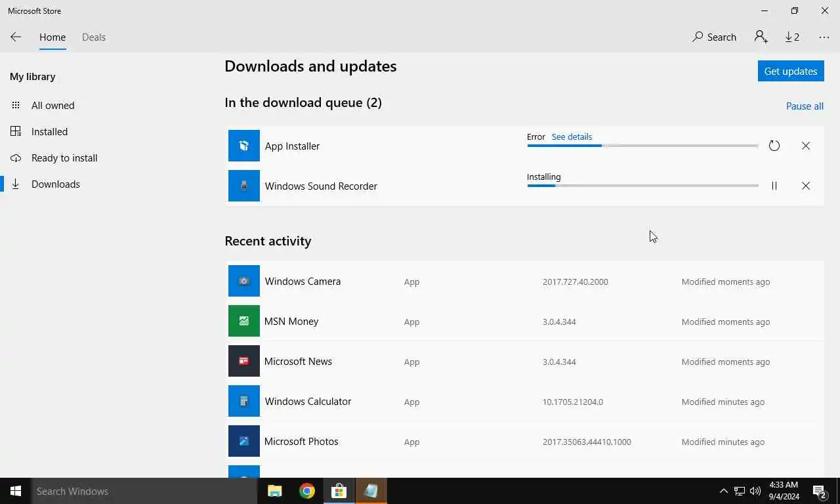Open the Microsoft News app icon
Viewport: 840px width, 504px height.
[x=244, y=361]
